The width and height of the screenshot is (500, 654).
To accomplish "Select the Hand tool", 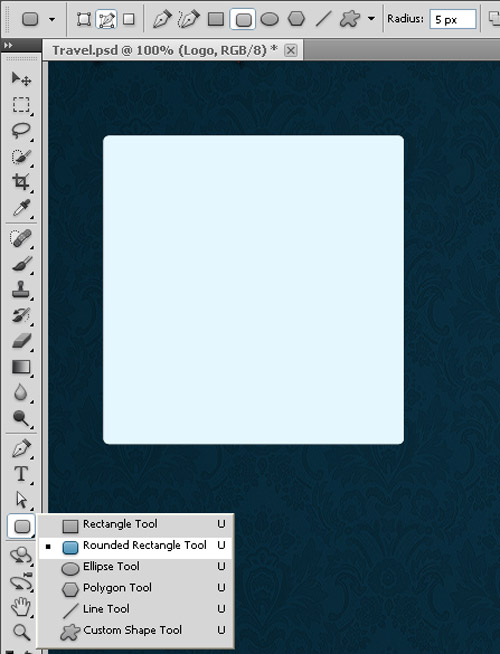I will [21, 607].
